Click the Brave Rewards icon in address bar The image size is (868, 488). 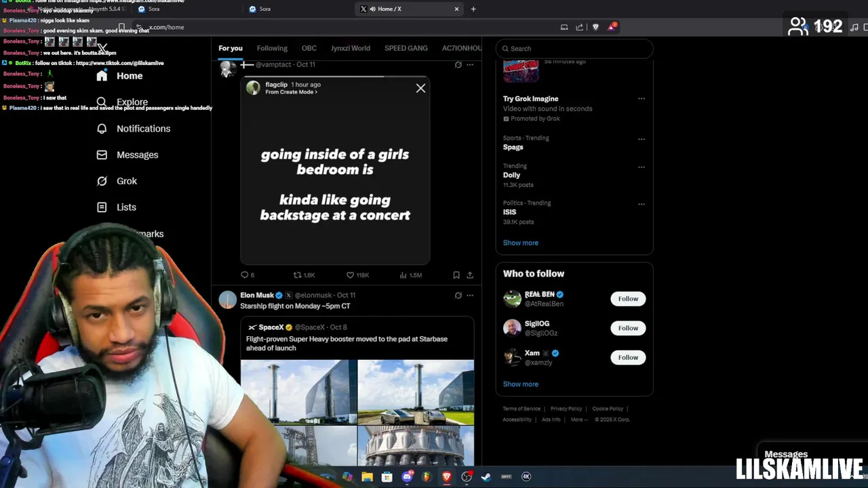click(612, 27)
